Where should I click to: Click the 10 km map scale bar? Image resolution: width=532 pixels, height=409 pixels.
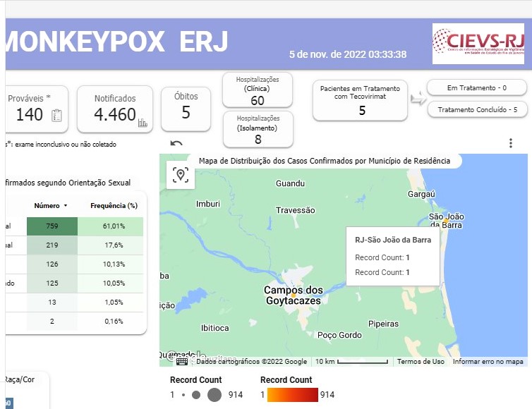point(363,362)
